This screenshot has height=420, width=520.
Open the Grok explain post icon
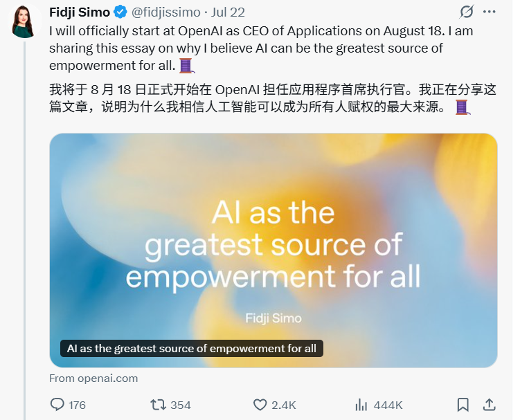pyautogui.click(x=467, y=12)
